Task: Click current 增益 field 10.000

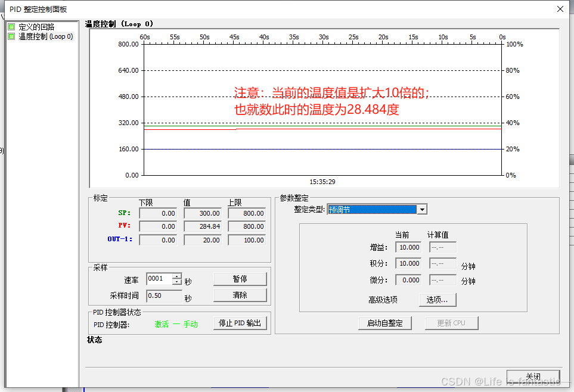Action: tap(408, 247)
